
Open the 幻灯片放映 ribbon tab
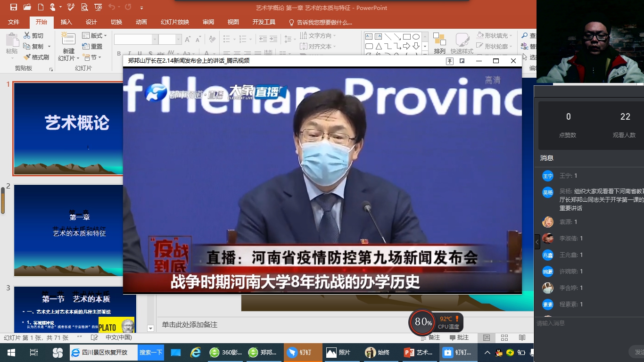tap(174, 22)
